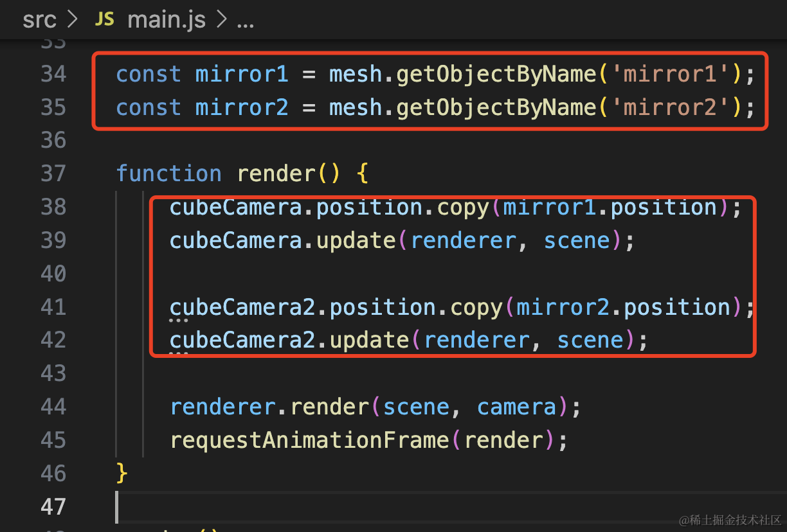Click 'mirror1' string literal on line 34
Viewport: 787px width, 532px height.
tap(669, 75)
